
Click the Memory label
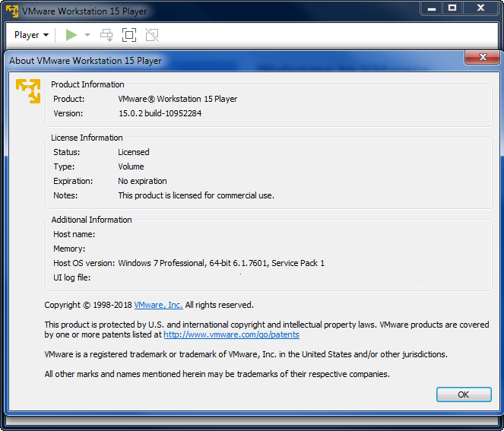click(69, 249)
